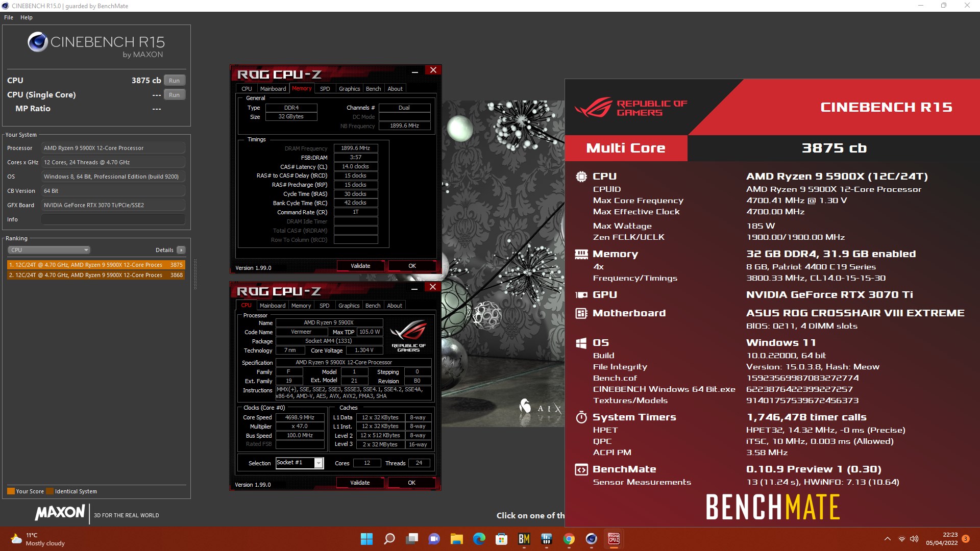The image size is (980, 551).
Task: Switch to Bench tab in upper CPU-Z
Action: 373,89
